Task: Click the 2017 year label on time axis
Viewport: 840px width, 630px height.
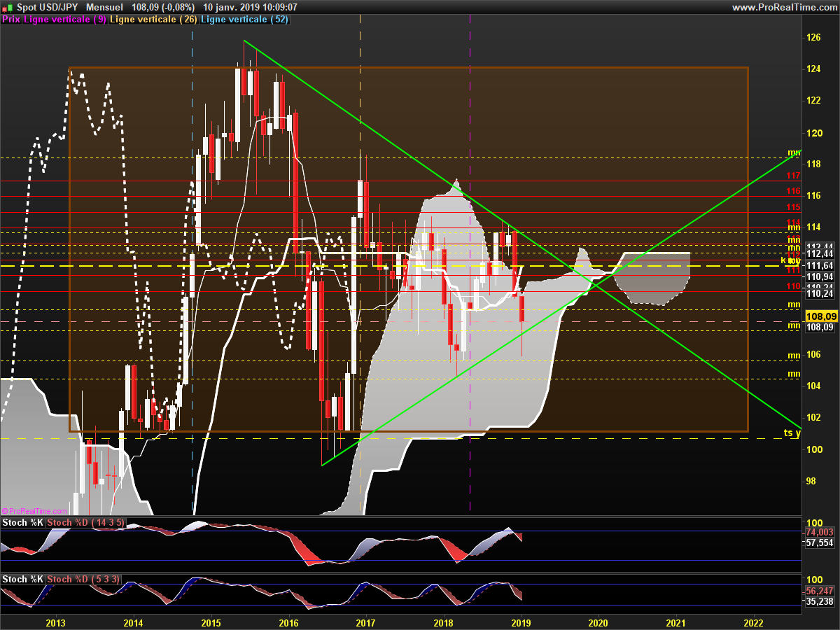Action: point(366,622)
